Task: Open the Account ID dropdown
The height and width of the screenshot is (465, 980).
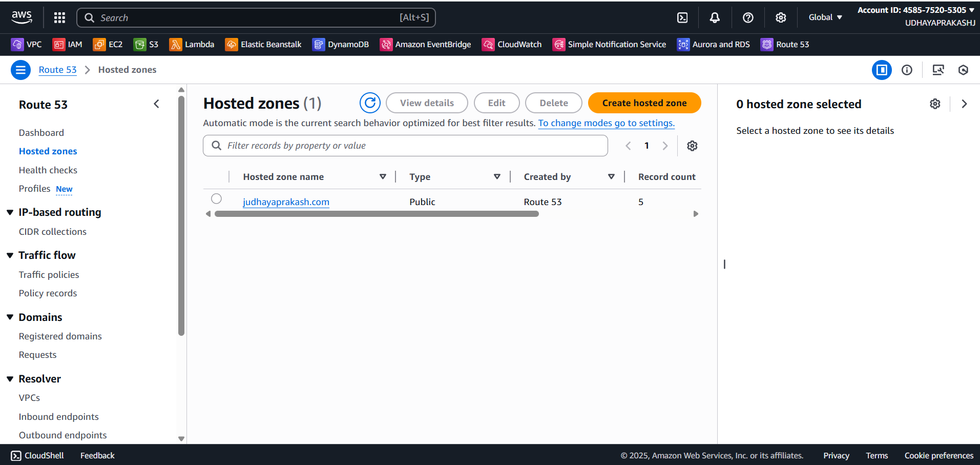Action: click(916, 10)
